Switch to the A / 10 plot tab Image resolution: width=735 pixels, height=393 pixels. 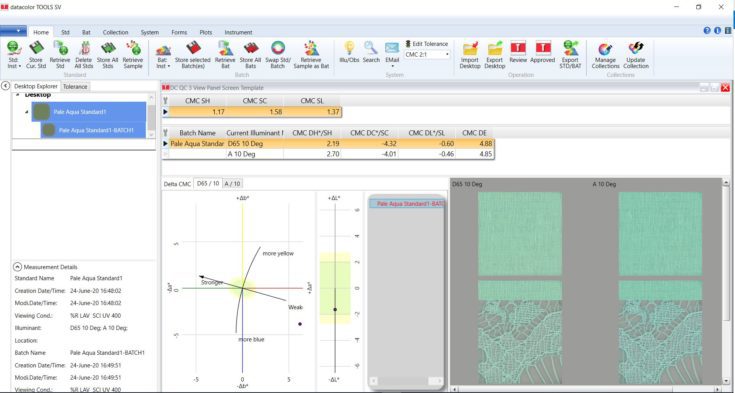[232, 184]
